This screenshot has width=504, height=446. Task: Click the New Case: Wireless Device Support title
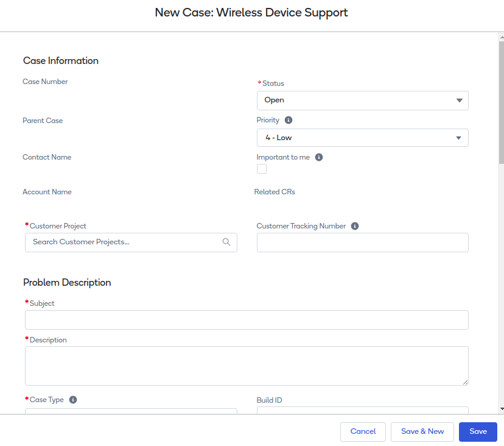tap(251, 13)
